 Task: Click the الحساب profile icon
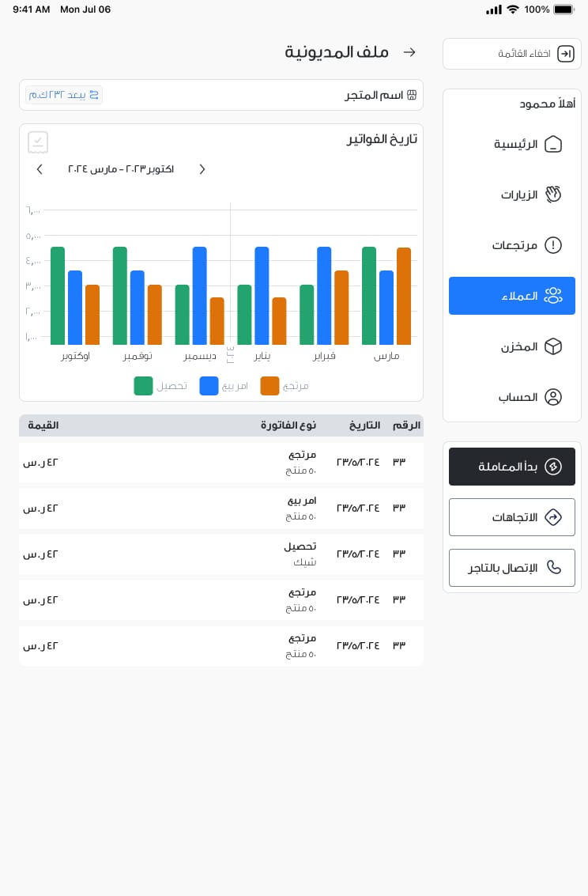pos(553,397)
